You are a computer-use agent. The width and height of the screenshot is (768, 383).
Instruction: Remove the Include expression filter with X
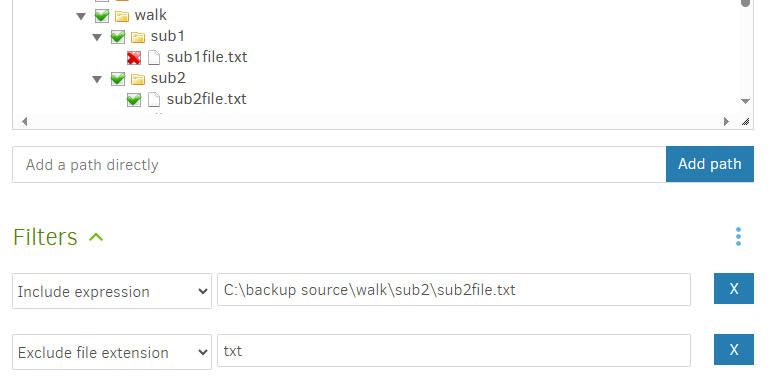tap(734, 288)
